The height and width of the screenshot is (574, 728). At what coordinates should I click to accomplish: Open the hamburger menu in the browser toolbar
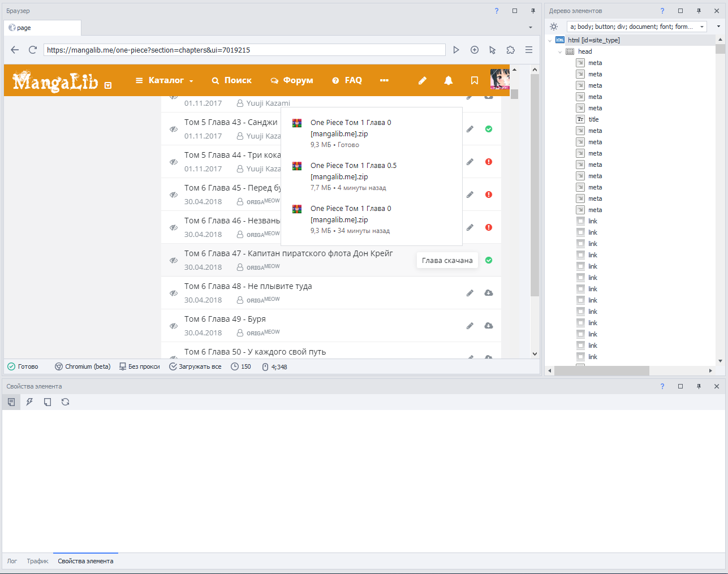529,50
